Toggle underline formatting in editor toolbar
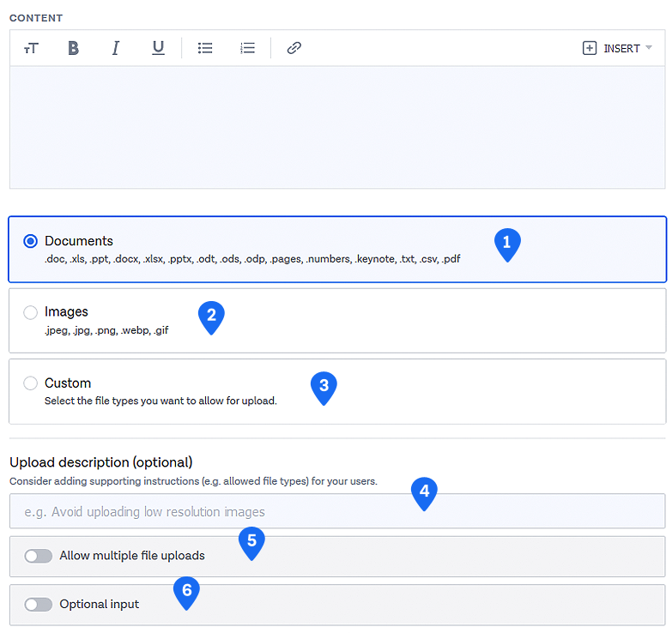The image size is (672, 633). [158, 48]
